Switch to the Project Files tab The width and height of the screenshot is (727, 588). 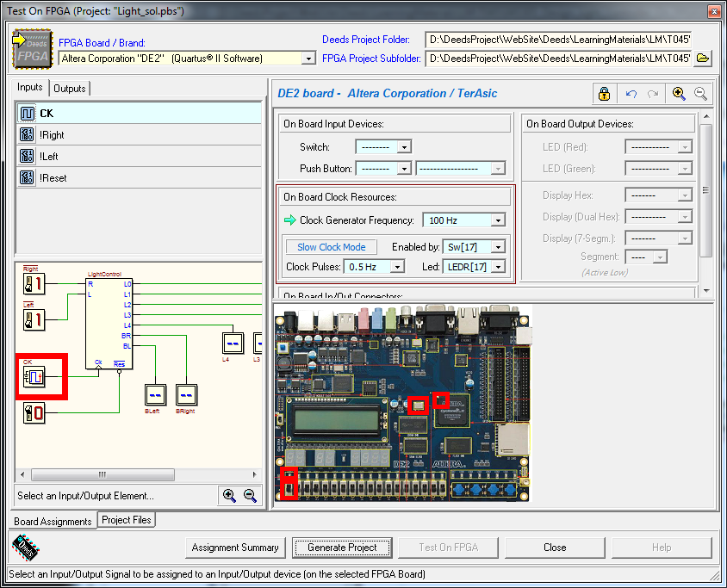tap(127, 520)
